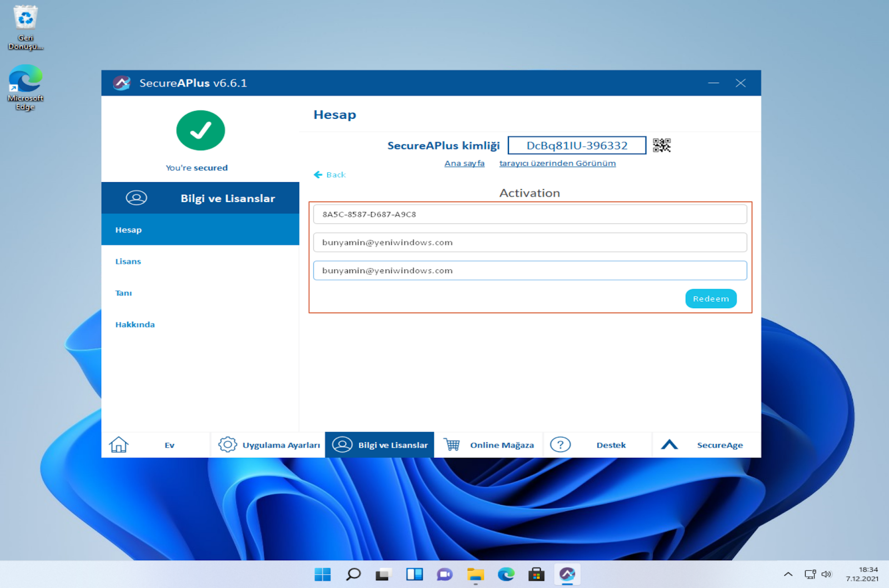Click the shopping cart icon for Online Mağaza

coord(452,445)
